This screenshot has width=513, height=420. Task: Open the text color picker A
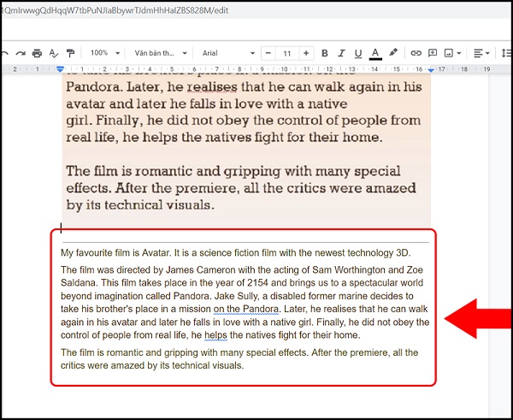click(x=375, y=54)
